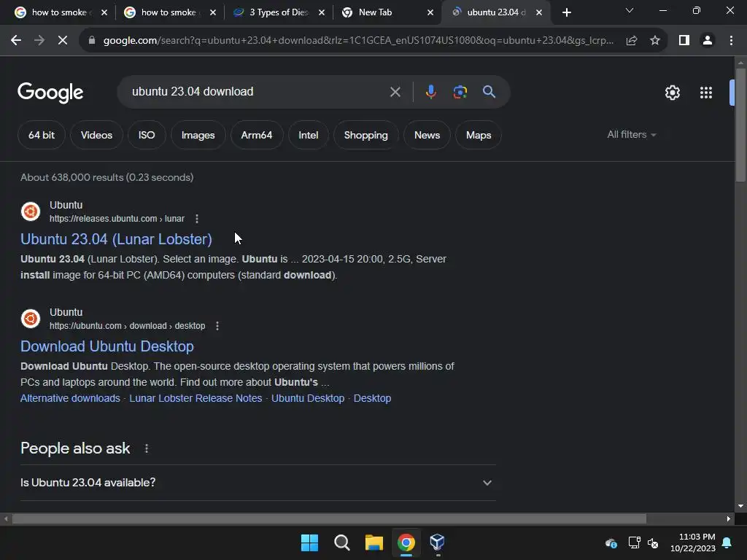Click the muted volume tray icon

point(653,542)
